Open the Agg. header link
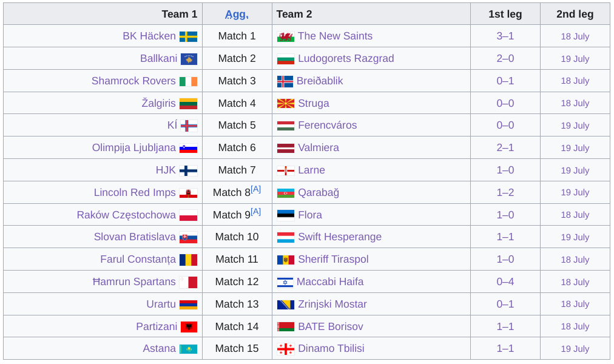Viewport: 614px width, 364px height. [237, 14]
